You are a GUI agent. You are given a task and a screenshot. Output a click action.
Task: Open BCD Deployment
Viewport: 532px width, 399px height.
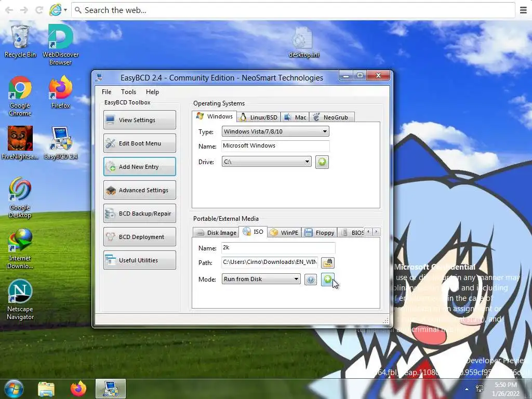pyautogui.click(x=140, y=237)
